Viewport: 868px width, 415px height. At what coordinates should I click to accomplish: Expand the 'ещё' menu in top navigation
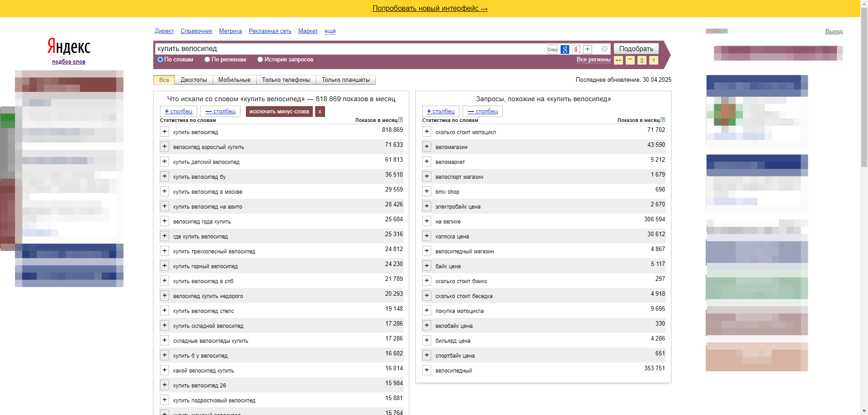point(330,31)
